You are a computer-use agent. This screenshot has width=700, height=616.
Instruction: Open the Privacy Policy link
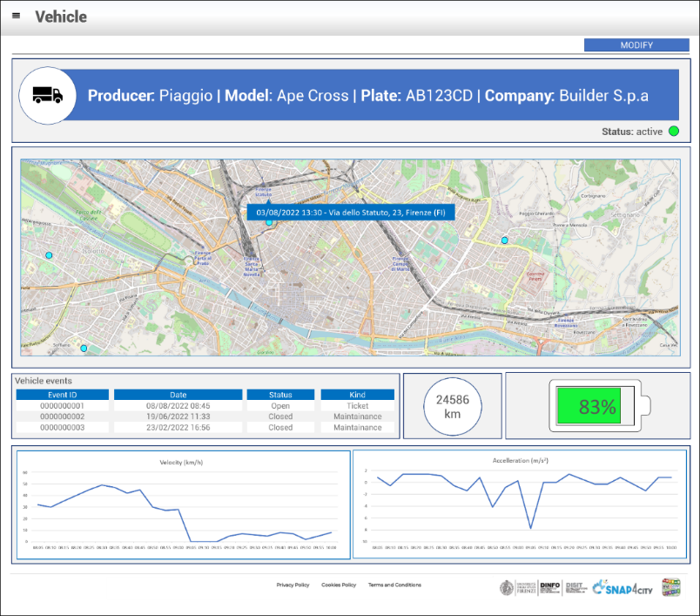(x=293, y=586)
